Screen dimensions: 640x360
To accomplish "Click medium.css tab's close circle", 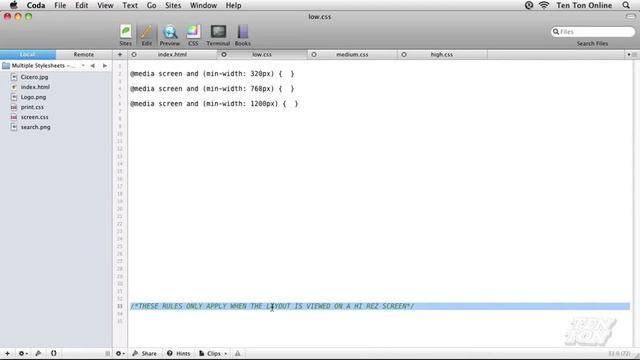I will [x=313, y=54].
